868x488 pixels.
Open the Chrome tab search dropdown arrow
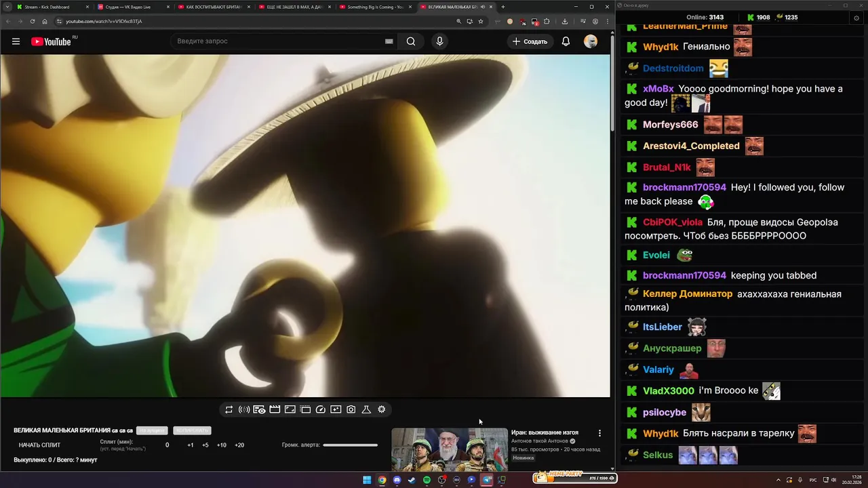(x=7, y=7)
